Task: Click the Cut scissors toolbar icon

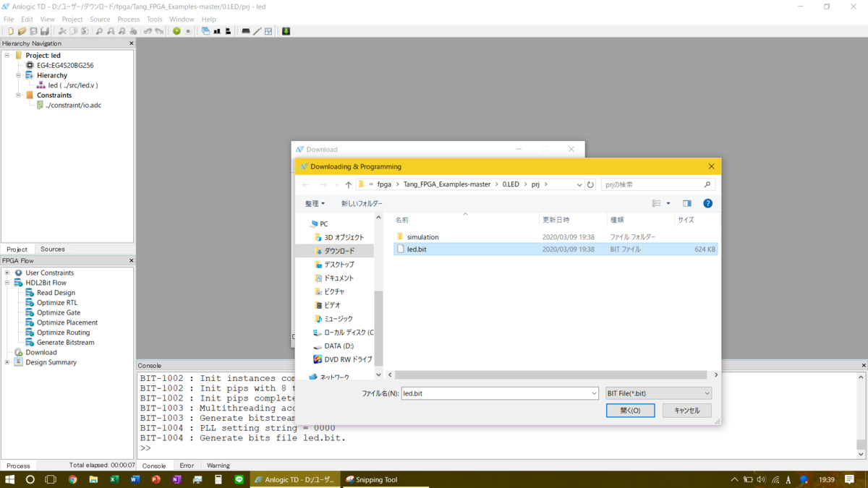Action: coord(62,31)
